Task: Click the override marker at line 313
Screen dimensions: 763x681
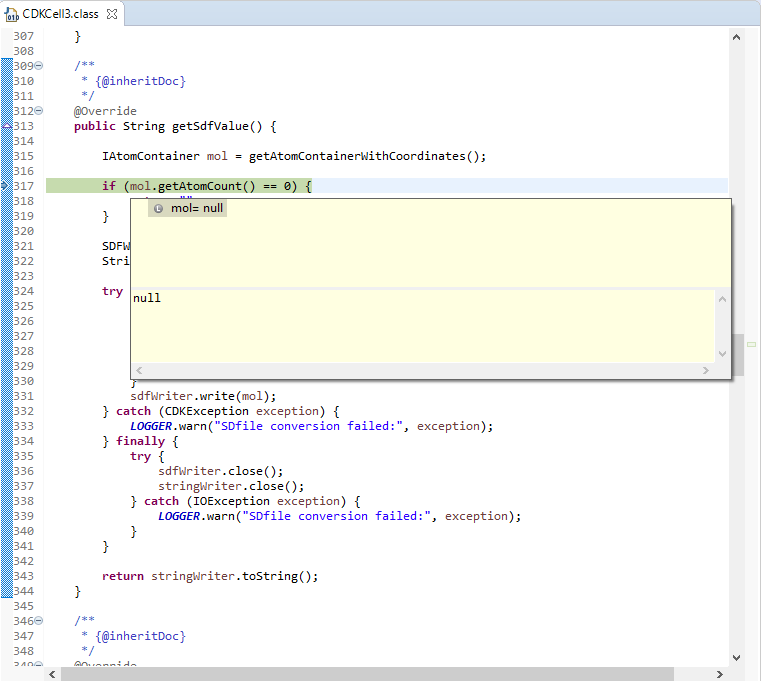Action: tap(7, 126)
